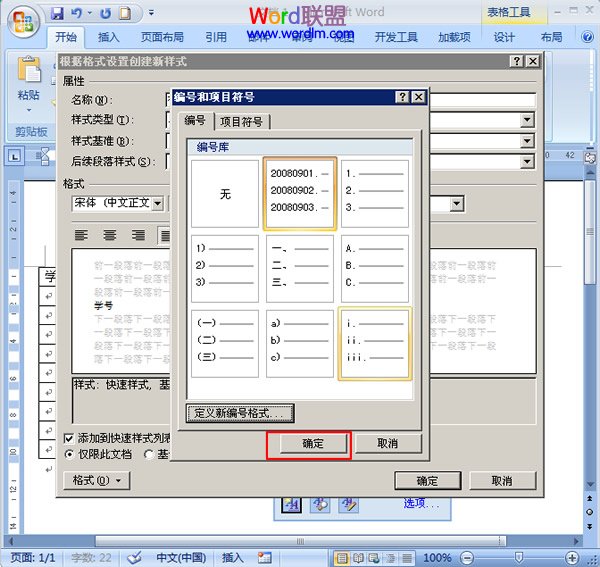Open the Undo history dropdown arrow
This screenshot has width=600, height=567.
90,13
